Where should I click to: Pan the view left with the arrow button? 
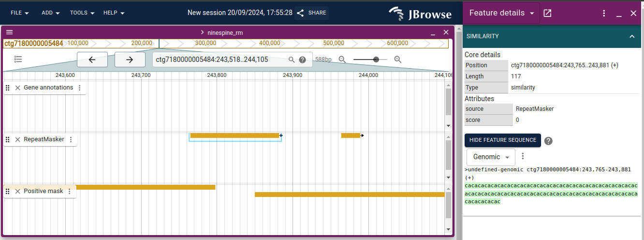pos(92,60)
